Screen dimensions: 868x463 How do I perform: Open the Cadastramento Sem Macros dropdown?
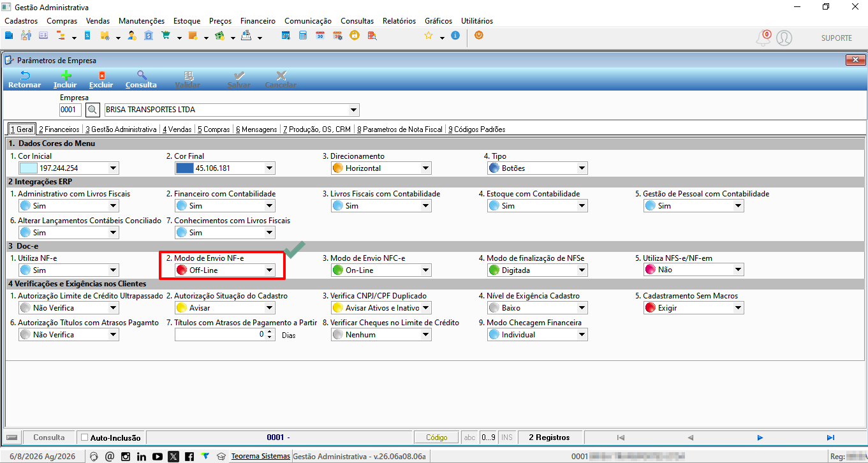738,308
